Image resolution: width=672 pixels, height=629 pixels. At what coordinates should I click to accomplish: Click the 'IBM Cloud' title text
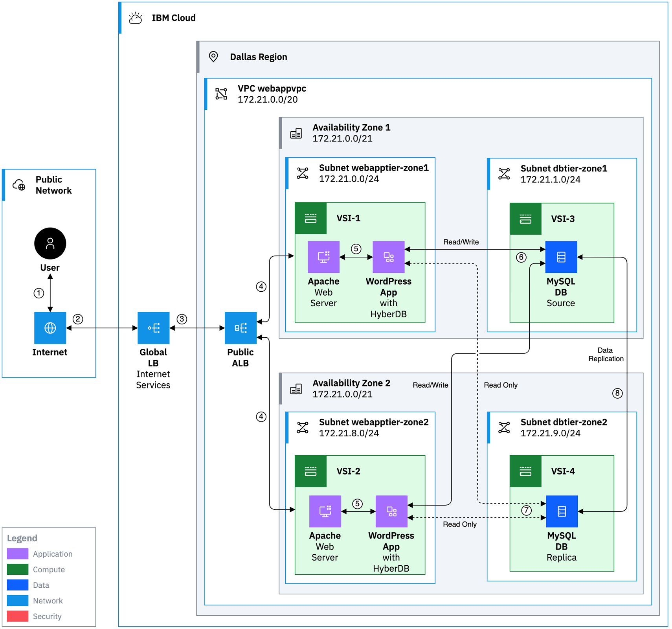(174, 18)
